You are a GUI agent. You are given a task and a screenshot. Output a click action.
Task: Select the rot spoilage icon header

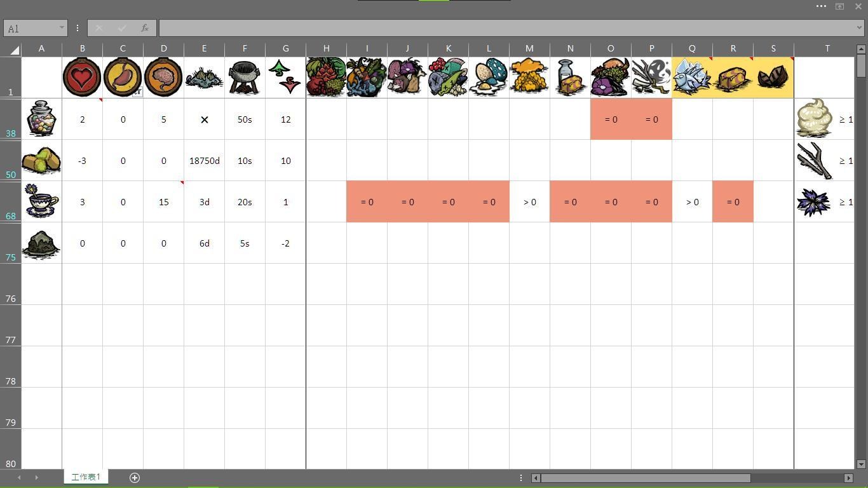pyautogui.click(x=204, y=76)
